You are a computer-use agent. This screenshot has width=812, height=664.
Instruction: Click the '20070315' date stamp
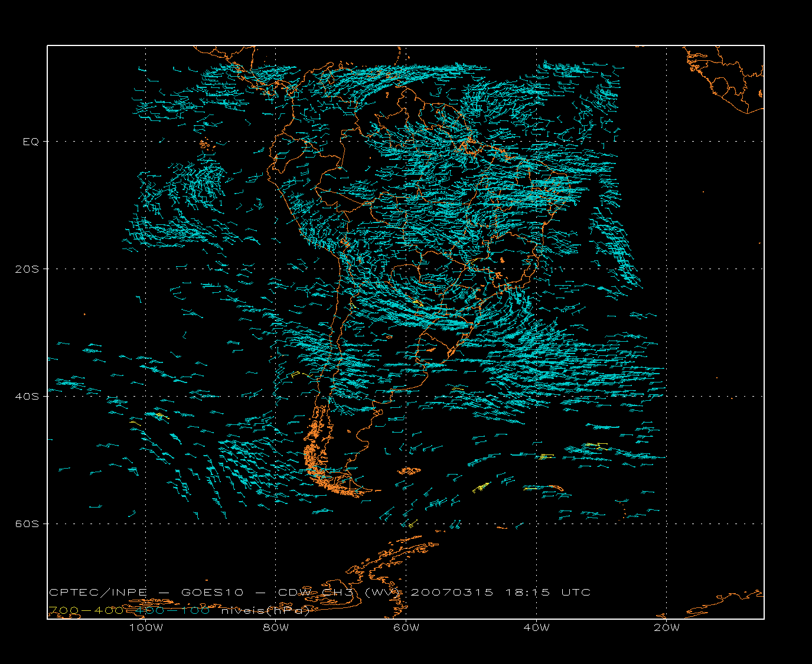click(452, 593)
